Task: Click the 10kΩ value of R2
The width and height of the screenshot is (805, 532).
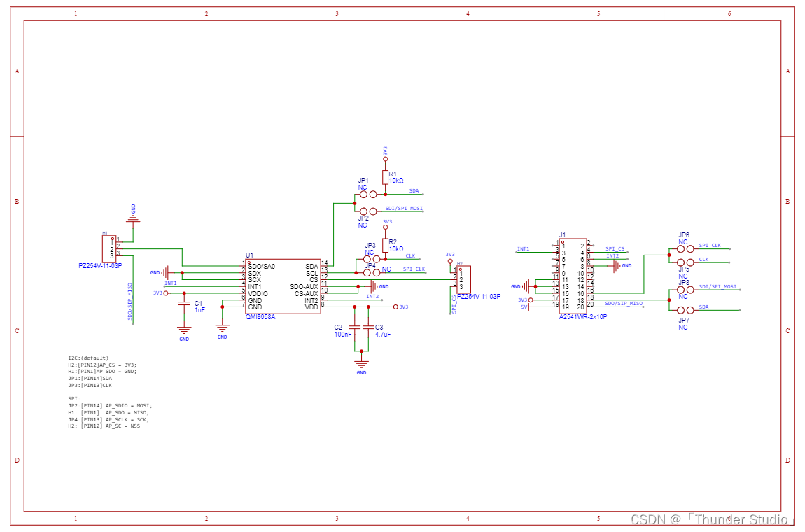Action: coord(396,249)
